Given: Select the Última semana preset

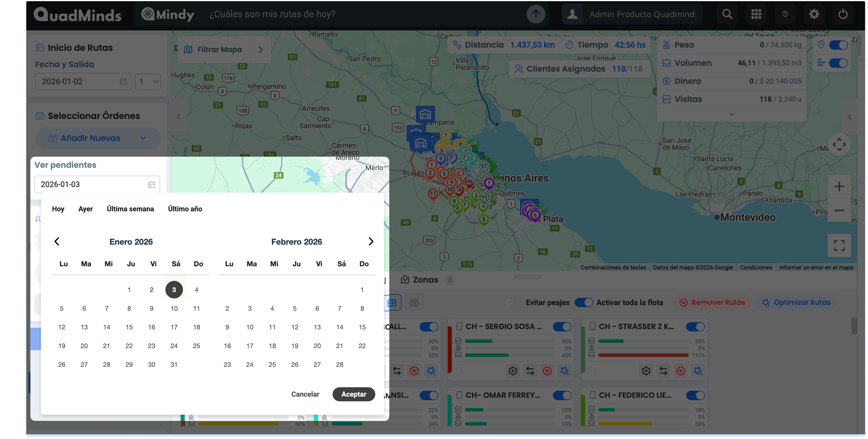Looking at the screenshot, I should coord(130,209).
